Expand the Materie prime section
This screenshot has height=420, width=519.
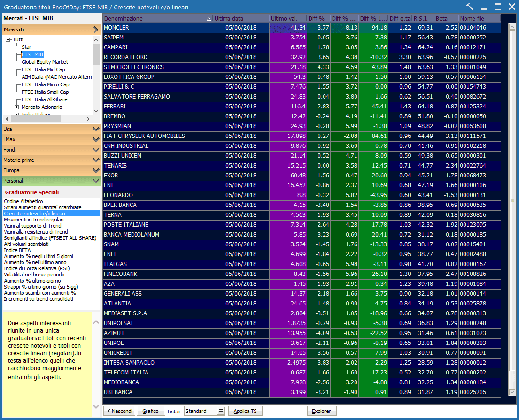click(x=96, y=160)
